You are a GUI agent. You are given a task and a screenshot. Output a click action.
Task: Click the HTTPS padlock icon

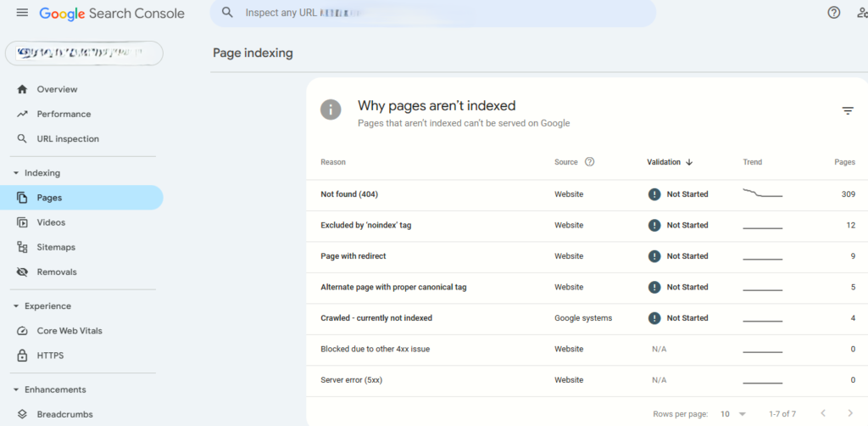(22, 355)
